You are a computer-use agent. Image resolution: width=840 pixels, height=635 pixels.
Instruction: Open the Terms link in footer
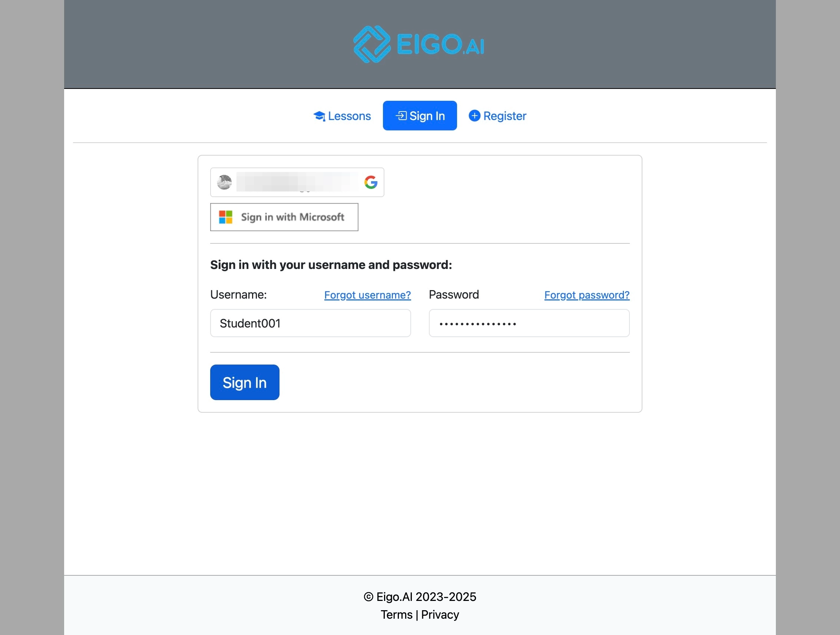pyautogui.click(x=396, y=615)
